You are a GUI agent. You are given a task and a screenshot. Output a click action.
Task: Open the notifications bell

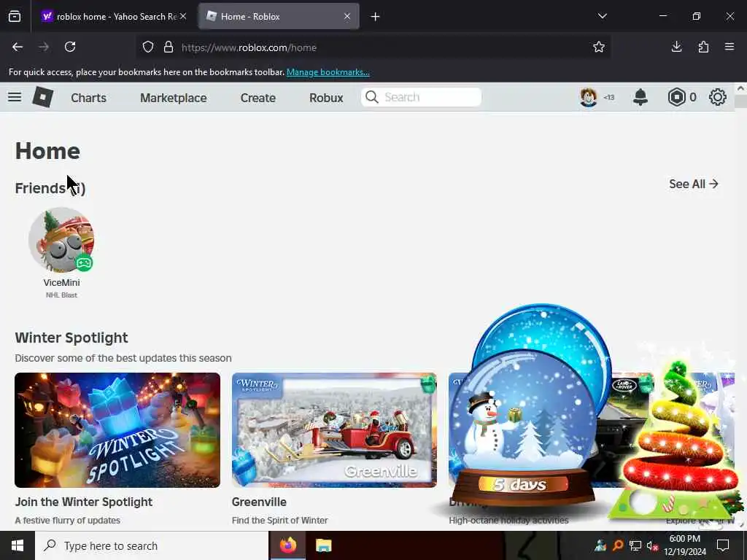(640, 97)
